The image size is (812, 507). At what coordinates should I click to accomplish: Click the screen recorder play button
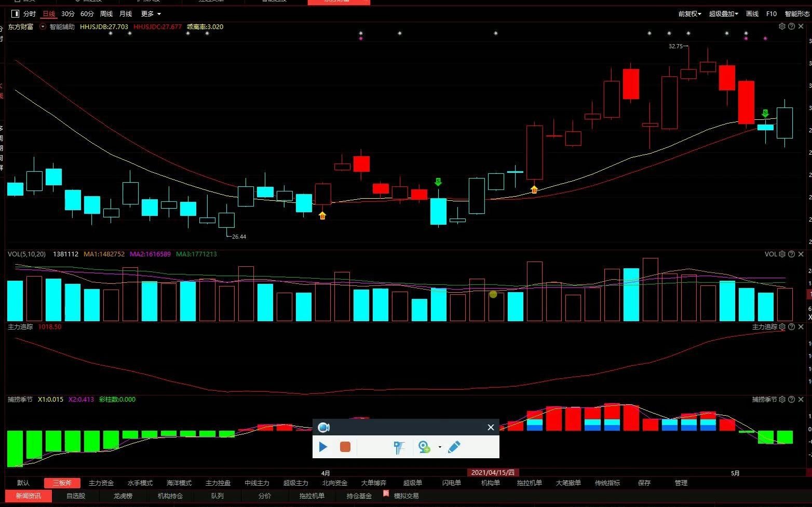pyautogui.click(x=323, y=447)
